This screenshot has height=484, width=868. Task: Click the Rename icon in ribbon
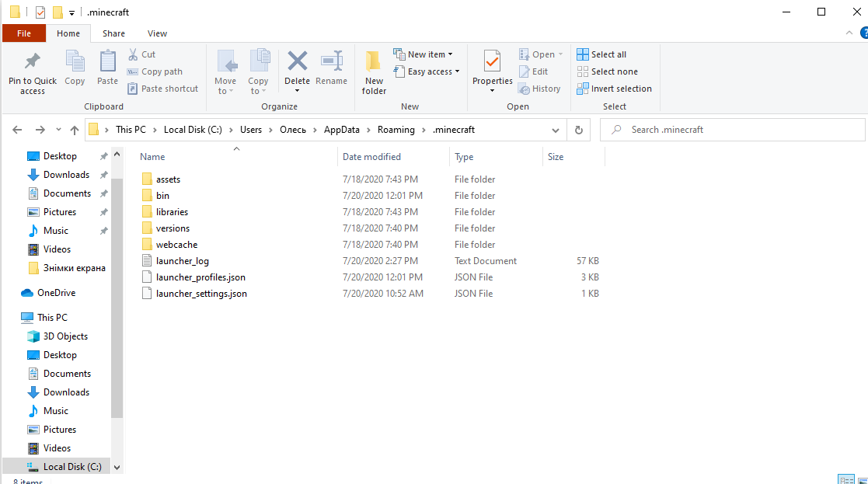point(332,62)
